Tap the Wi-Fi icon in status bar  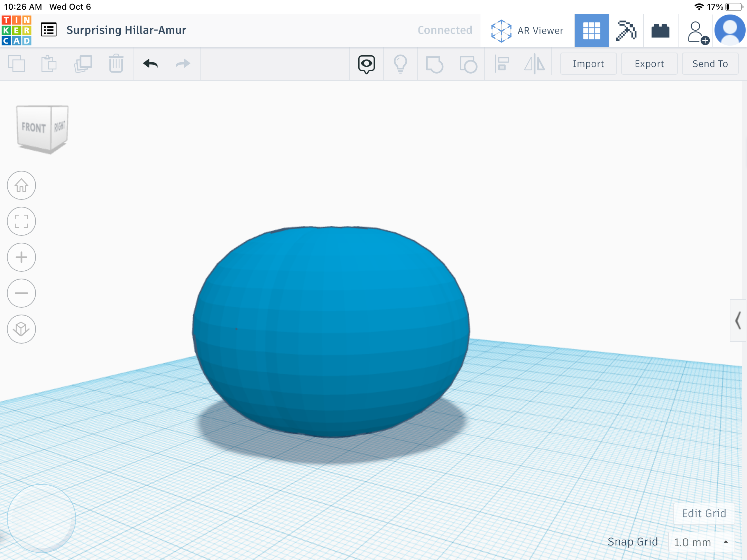coord(699,7)
